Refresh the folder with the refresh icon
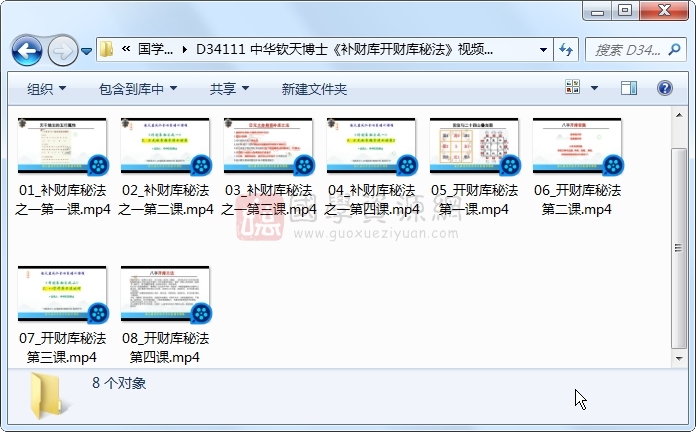 pyautogui.click(x=566, y=49)
